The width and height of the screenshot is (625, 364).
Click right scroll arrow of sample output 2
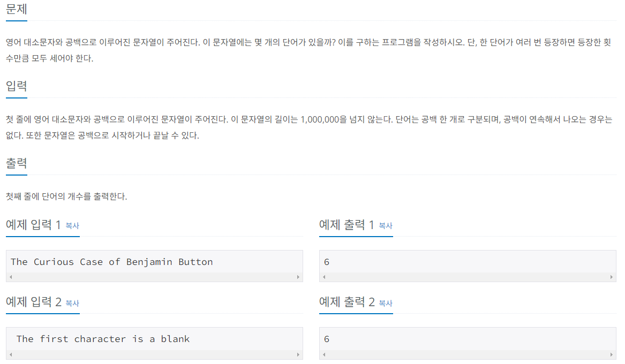(x=612, y=354)
